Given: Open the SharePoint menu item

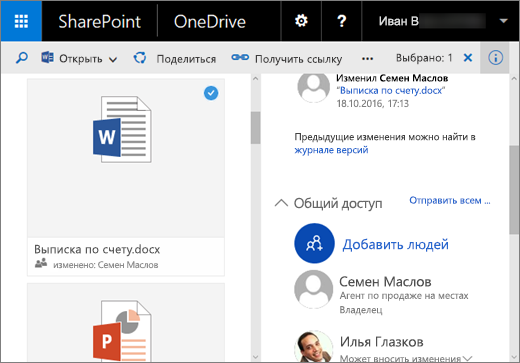Looking at the screenshot, I should click(100, 21).
